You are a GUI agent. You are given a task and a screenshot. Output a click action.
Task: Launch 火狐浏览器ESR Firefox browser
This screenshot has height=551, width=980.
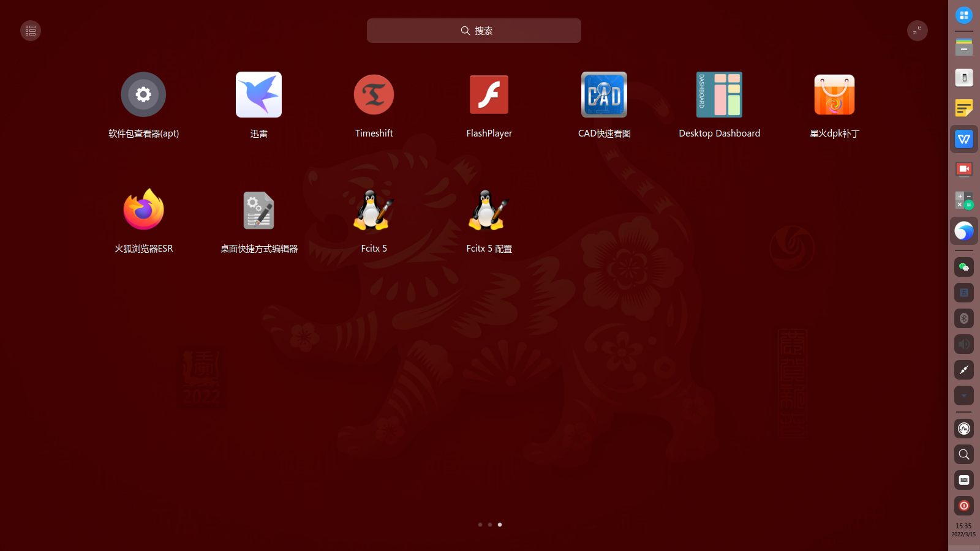[x=143, y=209]
